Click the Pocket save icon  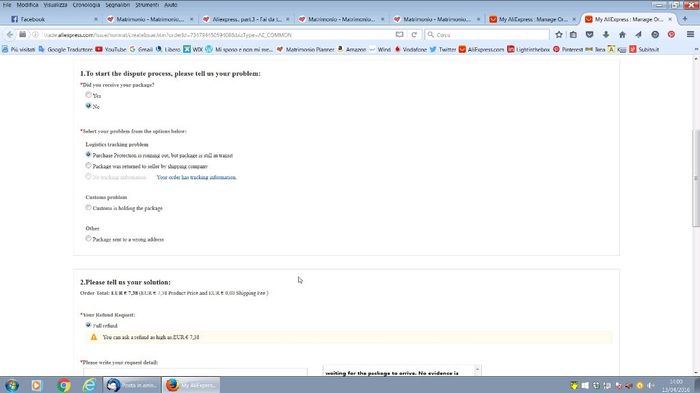tap(589, 34)
